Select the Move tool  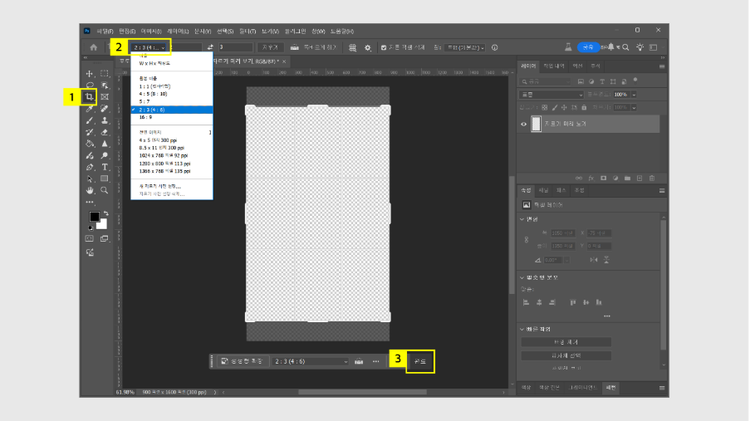coord(90,74)
